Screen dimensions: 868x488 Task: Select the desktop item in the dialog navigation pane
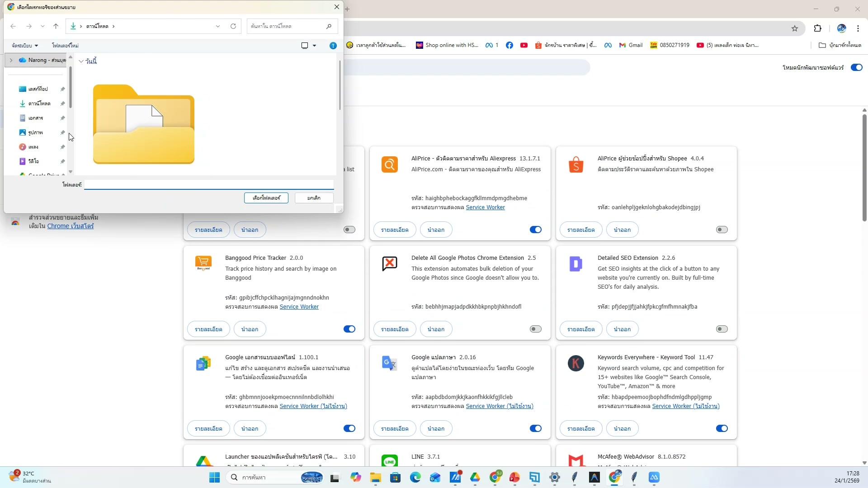tap(38, 89)
